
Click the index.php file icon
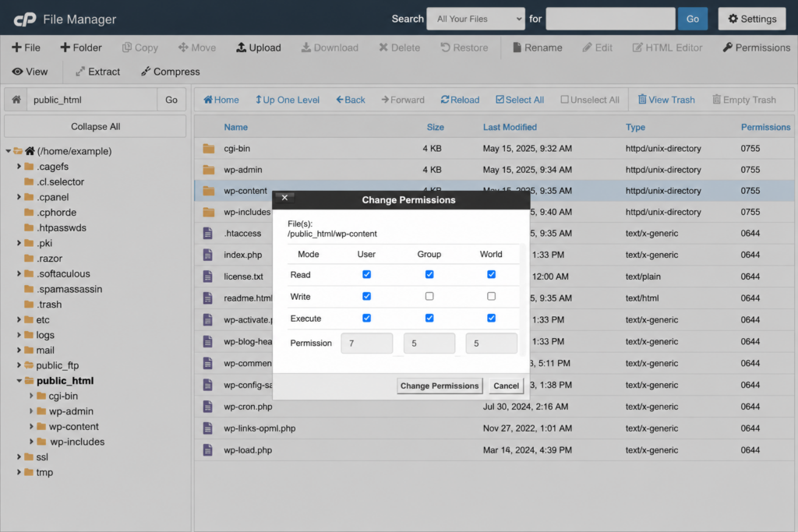207,255
